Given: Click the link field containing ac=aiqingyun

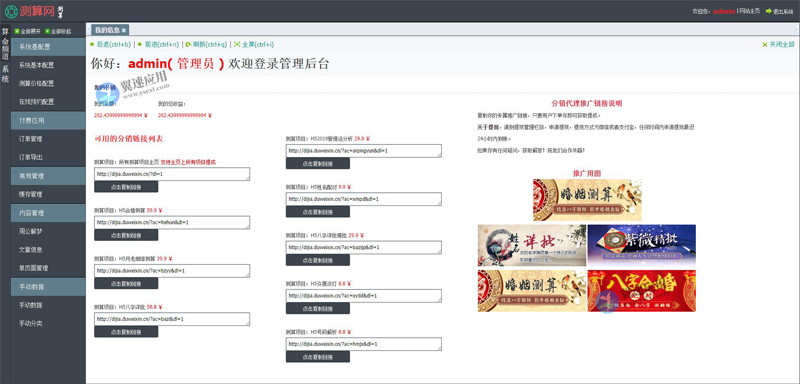Looking at the screenshot, I should click(x=364, y=151).
